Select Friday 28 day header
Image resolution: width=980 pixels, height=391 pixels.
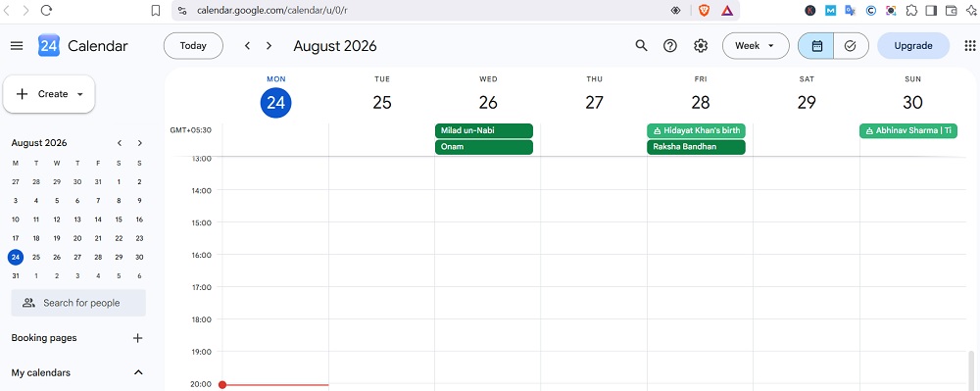tap(701, 102)
